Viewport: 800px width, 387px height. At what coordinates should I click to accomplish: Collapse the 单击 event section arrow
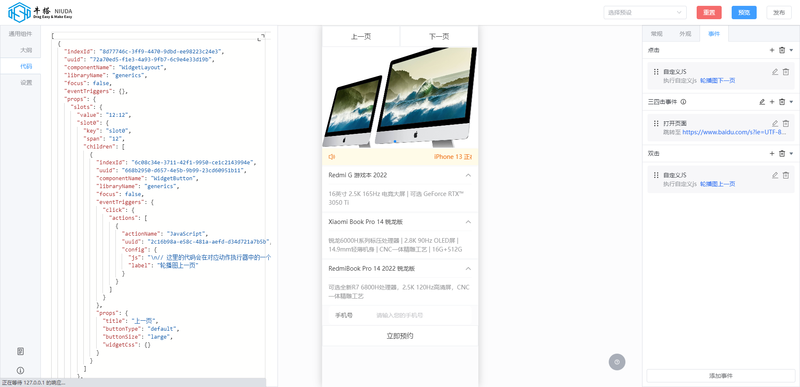pos(791,50)
